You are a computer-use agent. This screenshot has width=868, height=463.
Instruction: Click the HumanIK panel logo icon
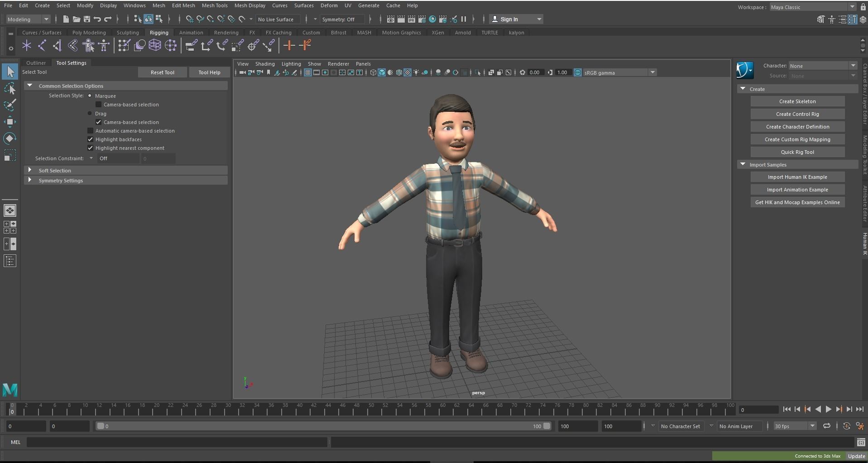745,70
